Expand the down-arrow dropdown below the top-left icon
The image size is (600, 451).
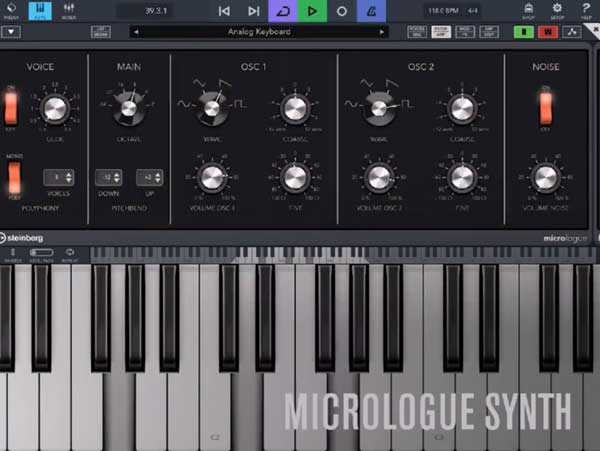[11, 32]
